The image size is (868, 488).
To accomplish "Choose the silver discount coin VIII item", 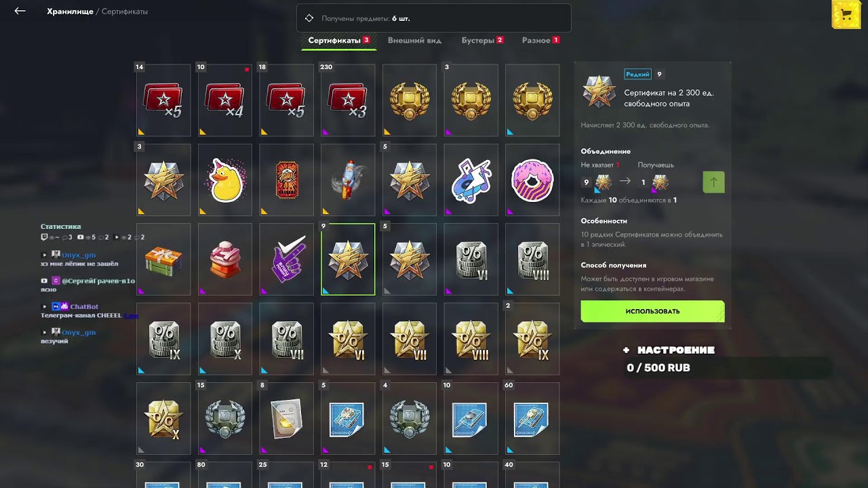I will click(x=532, y=260).
